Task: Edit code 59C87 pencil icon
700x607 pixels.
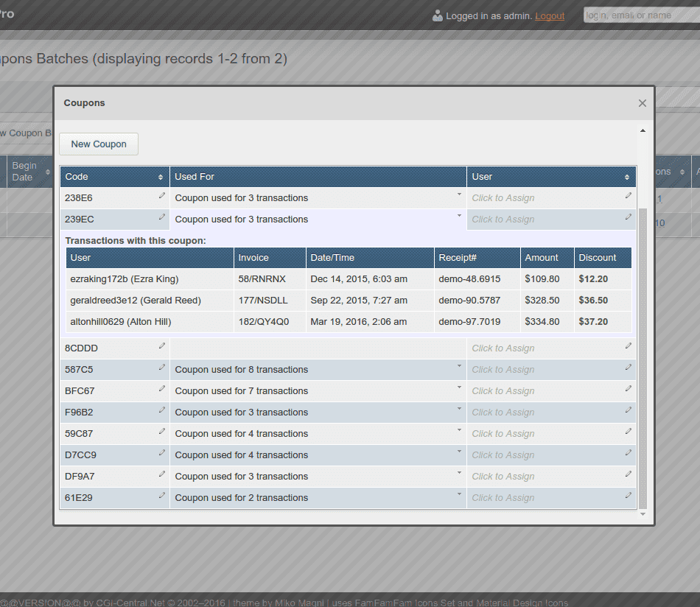Action: [162, 432]
